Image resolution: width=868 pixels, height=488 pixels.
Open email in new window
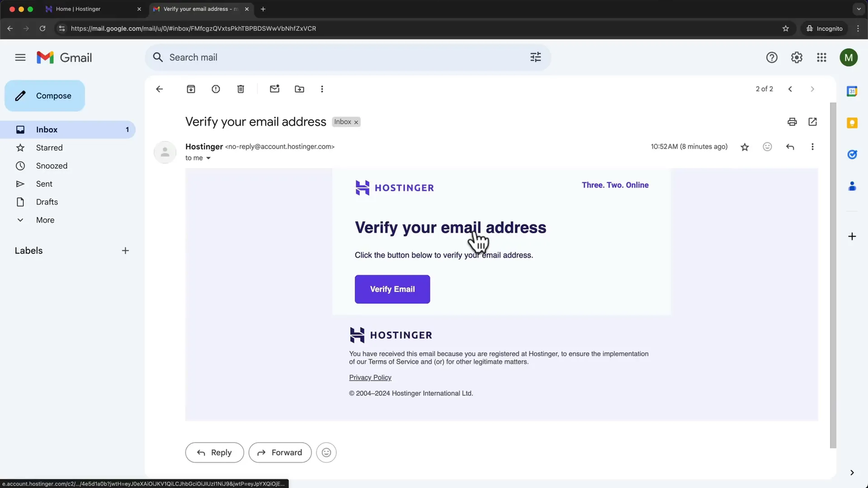coord(813,122)
